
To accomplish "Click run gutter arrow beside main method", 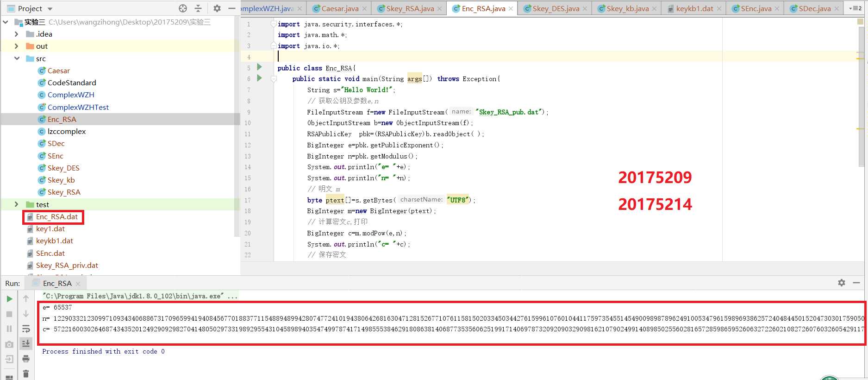I will 260,78.
